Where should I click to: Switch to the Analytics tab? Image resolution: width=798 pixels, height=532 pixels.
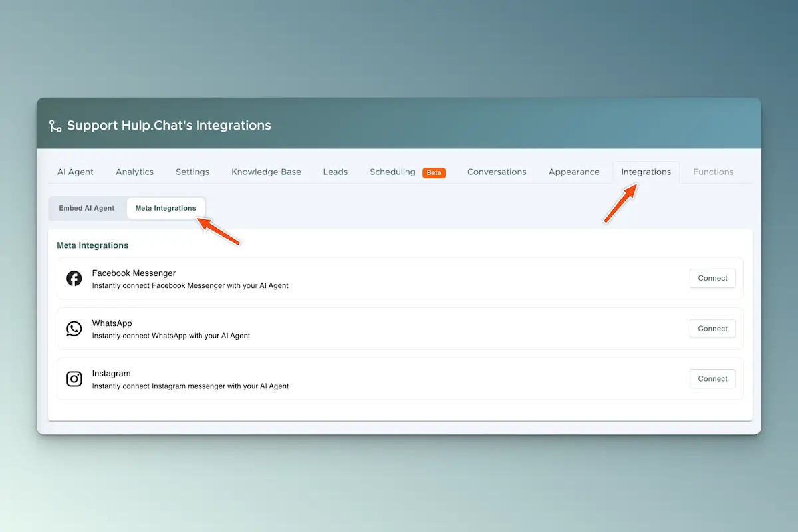pyautogui.click(x=134, y=172)
